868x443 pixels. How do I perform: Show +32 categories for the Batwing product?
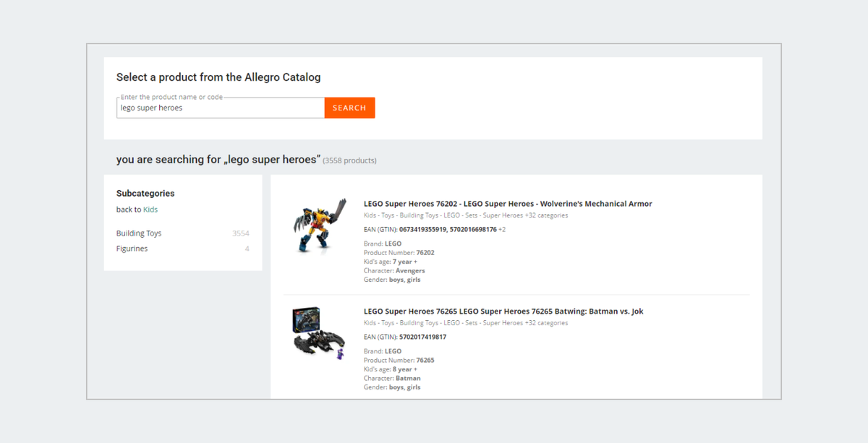546,323
